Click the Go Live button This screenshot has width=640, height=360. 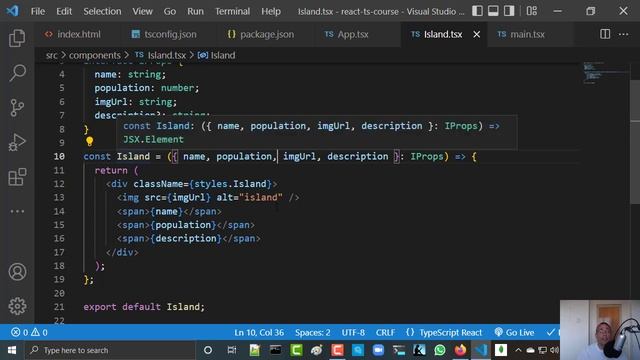(x=514, y=333)
